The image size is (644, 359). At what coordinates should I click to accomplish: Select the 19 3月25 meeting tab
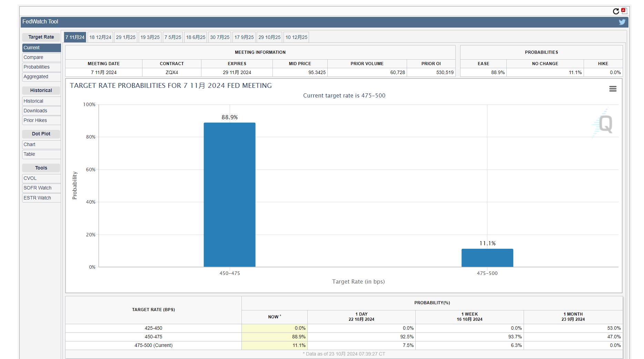(150, 37)
